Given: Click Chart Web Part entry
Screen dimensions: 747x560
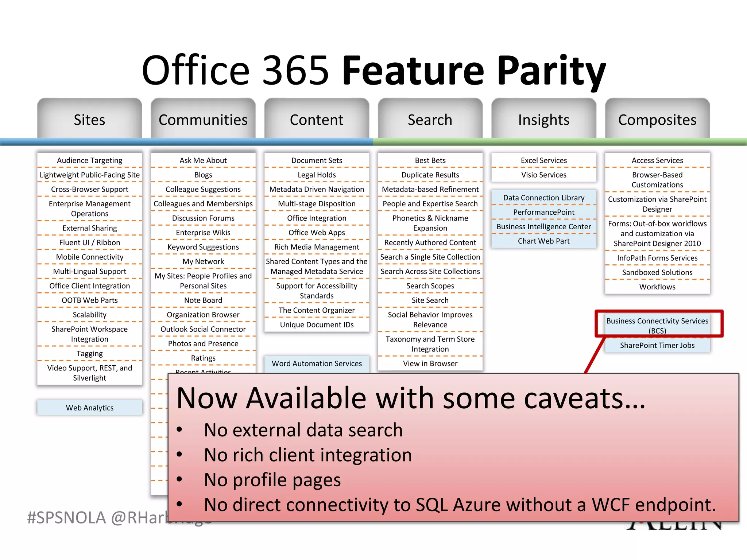Looking at the screenshot, I should [x=544, y=241].
